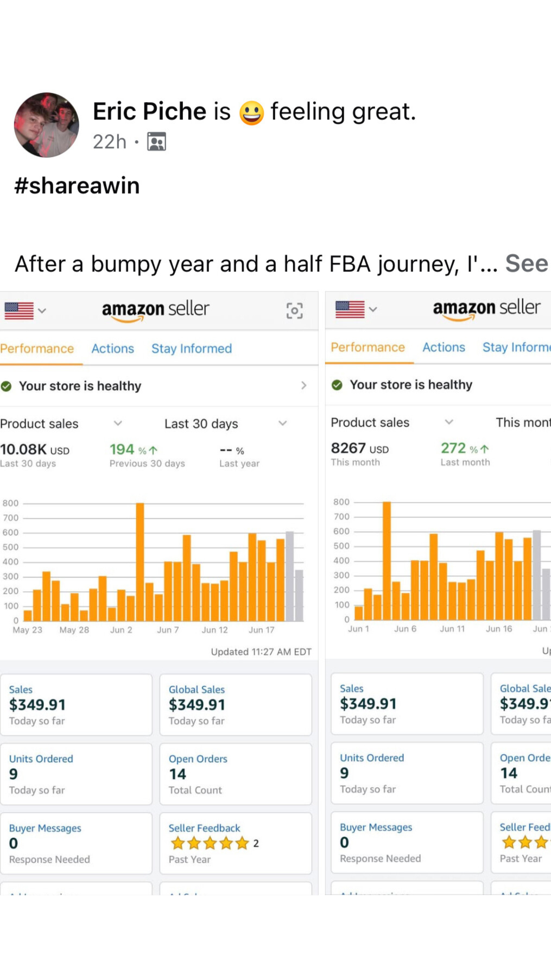Open the Last 30 days dropdown
Image resolution: width=551 pixels, height=980 pixels.
pos(225,423)
